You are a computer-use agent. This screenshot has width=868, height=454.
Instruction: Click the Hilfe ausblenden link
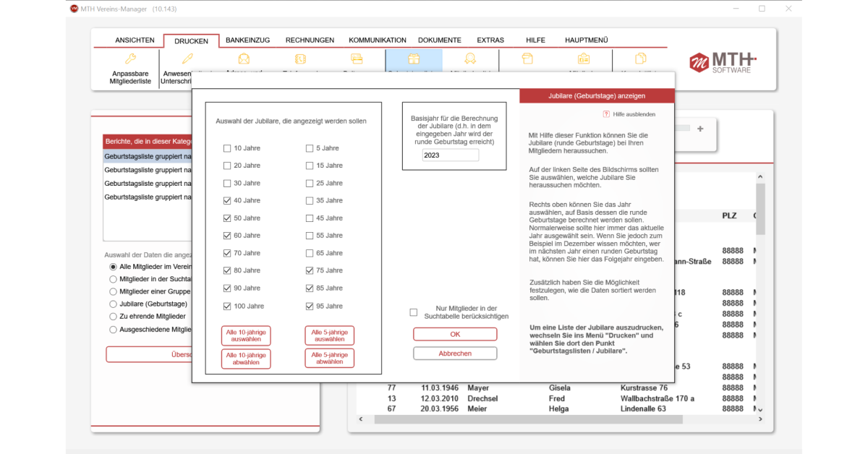(634, 114)
